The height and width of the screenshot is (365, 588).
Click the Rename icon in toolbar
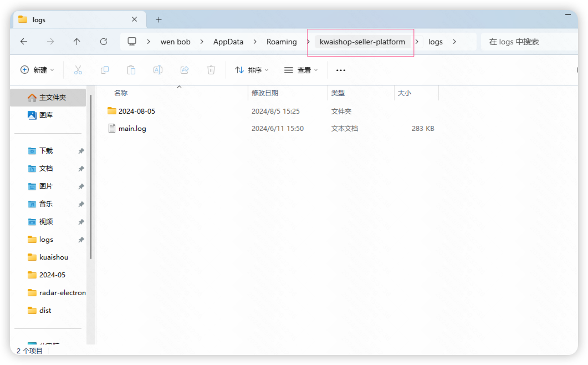(x=158, y=70)
